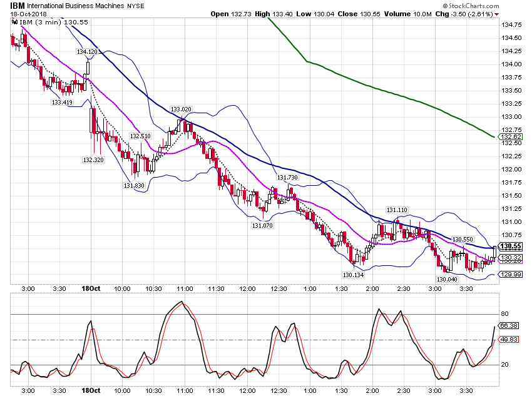Select the 18-Oct-2018 date in the header

[x=29, y=14]
